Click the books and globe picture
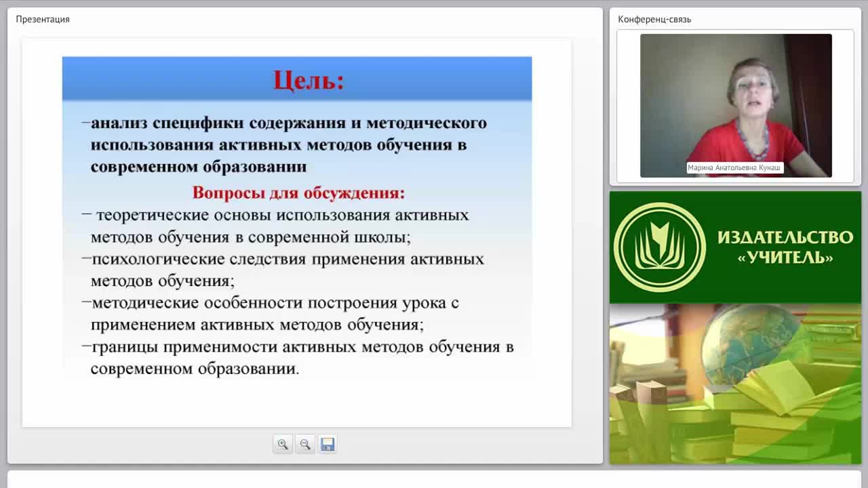 point(735,384)
